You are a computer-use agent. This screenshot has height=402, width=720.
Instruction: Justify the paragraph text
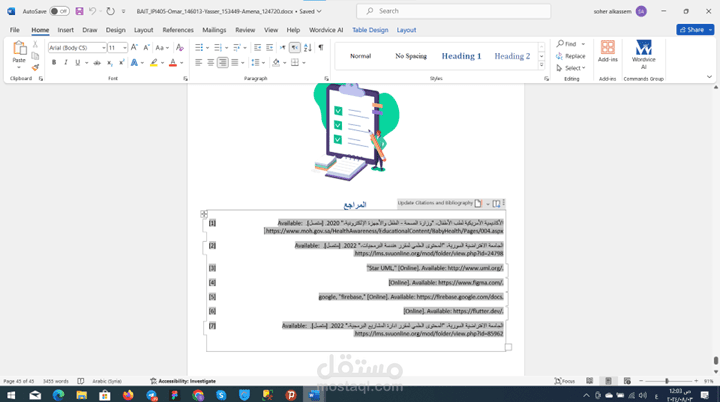(x=235, y=62)
